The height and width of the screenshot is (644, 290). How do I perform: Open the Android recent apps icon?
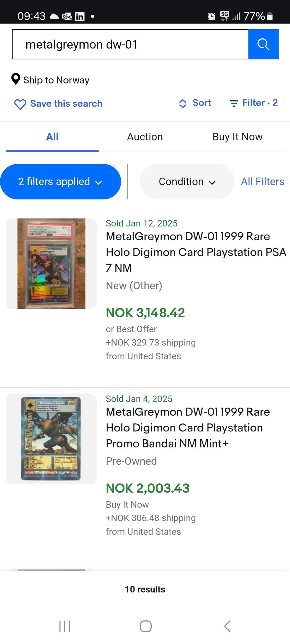click(65, 626)
